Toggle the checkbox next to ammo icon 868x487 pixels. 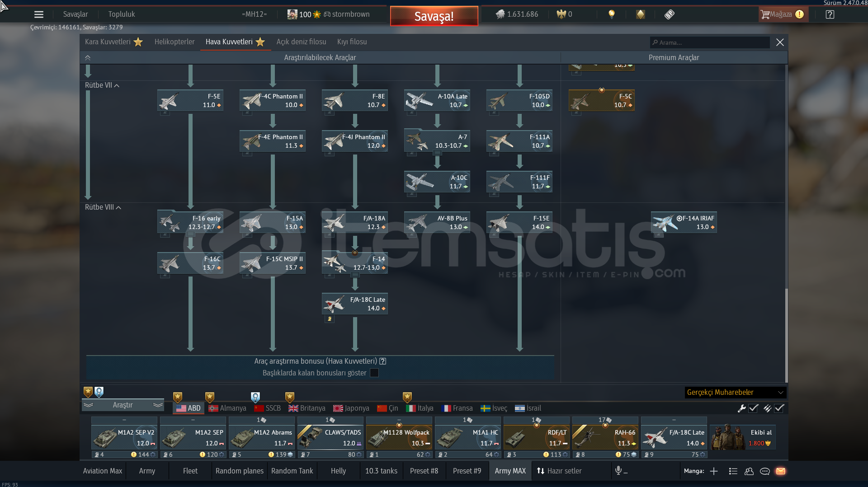779,408
